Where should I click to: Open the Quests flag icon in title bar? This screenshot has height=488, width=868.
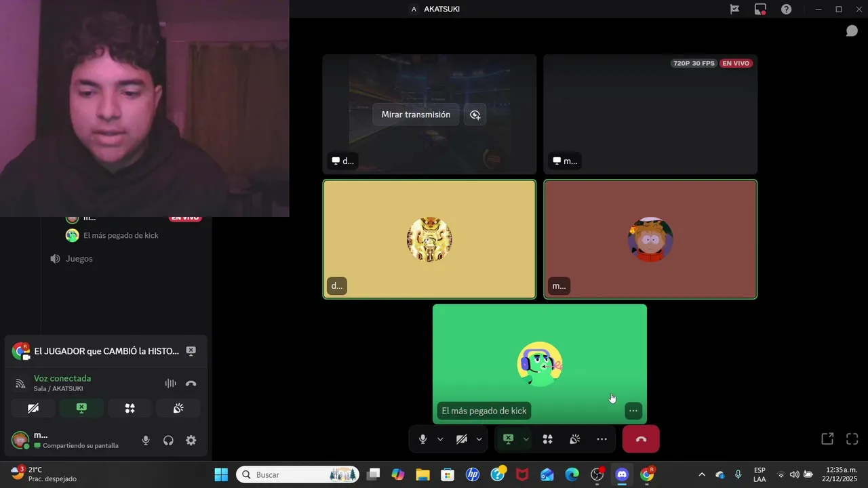coord(734,9)
